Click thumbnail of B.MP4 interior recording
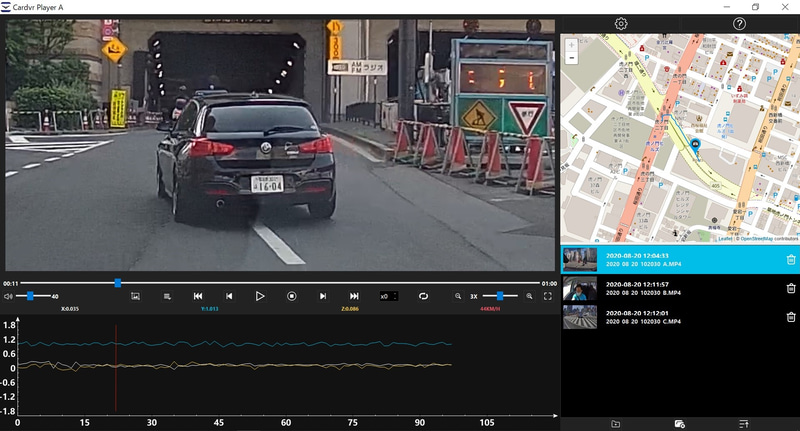Viewport: 800px width, 431px height. pyautogui.click(x=580, y=288)
